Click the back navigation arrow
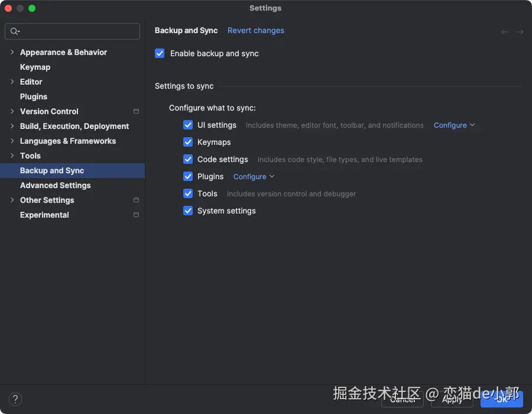Image resolution: width=532 pixels, height=414 pixels. 504,32
